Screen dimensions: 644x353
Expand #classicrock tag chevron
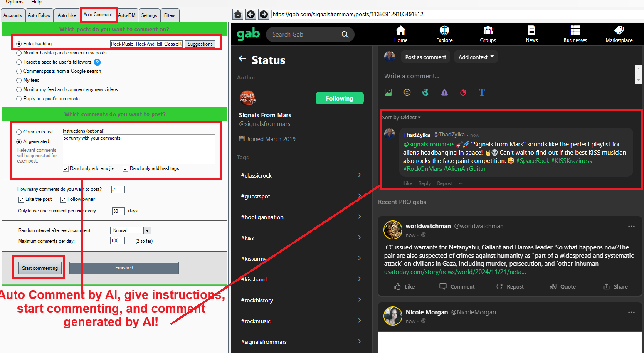360,175
